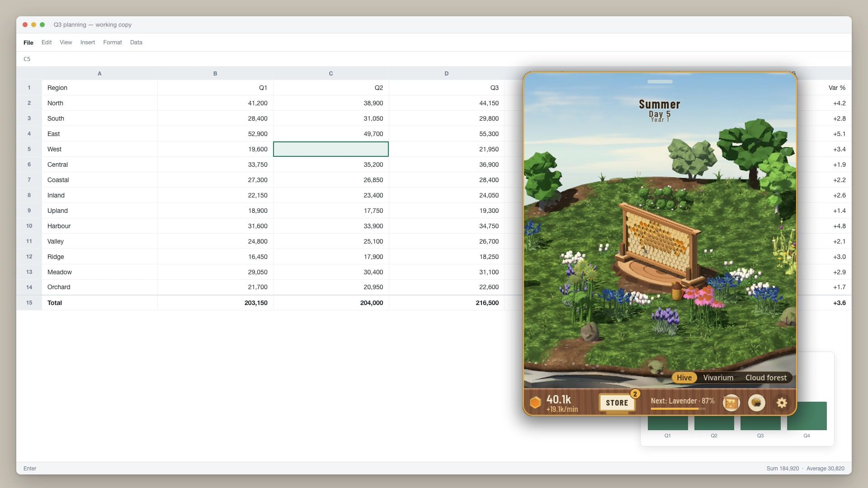Screen dimensions: 868x488
Task: Click the cell reference box showing C5
Action: 27,59
